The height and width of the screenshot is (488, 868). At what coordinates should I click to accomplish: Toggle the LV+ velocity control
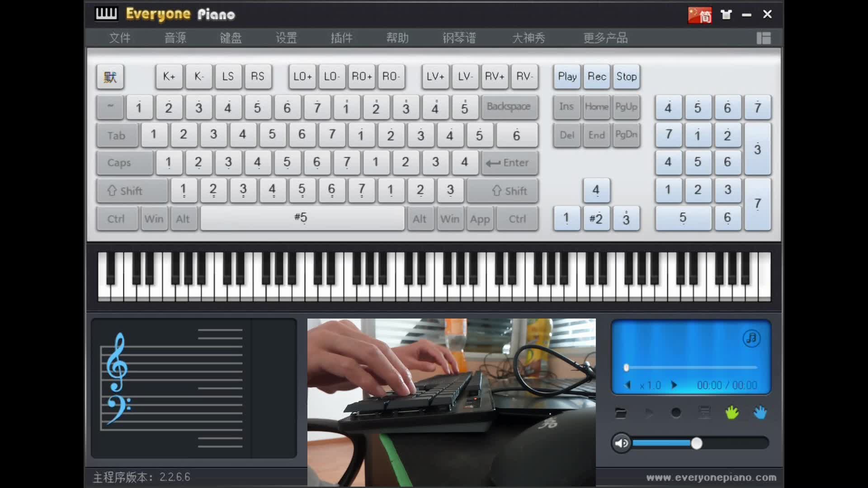434,76
